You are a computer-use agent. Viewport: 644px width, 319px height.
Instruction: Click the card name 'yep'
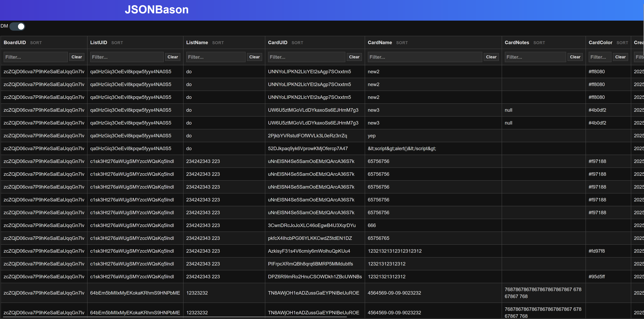point(371,136)
